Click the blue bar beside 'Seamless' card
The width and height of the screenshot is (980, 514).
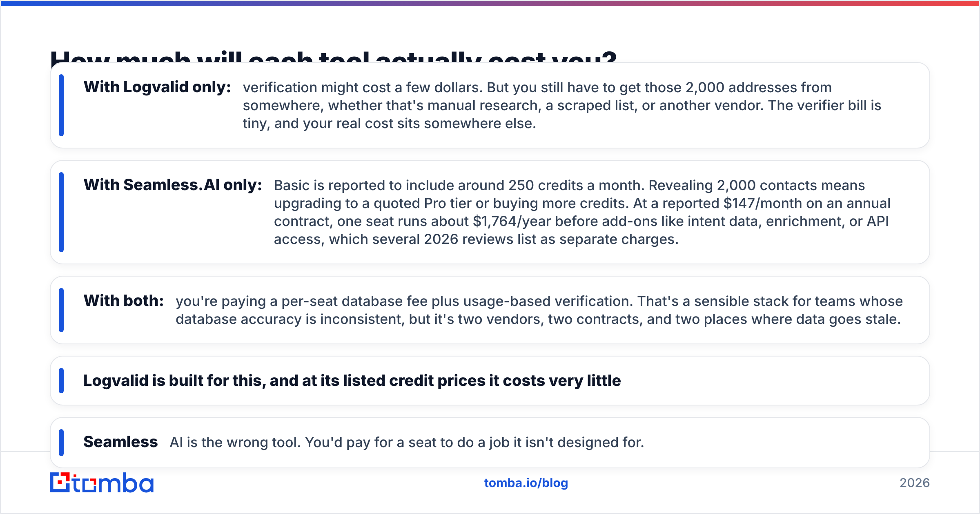(x=61, y=443)
